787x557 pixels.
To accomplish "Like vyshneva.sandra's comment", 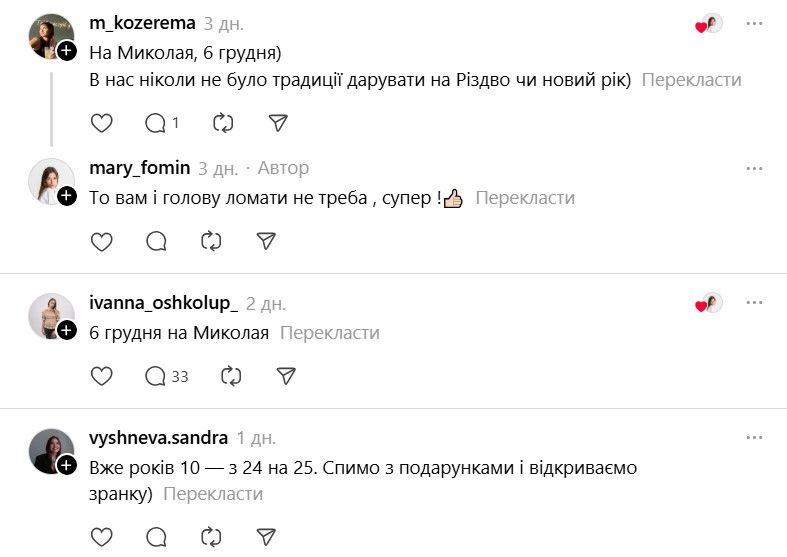I will 102,536.
